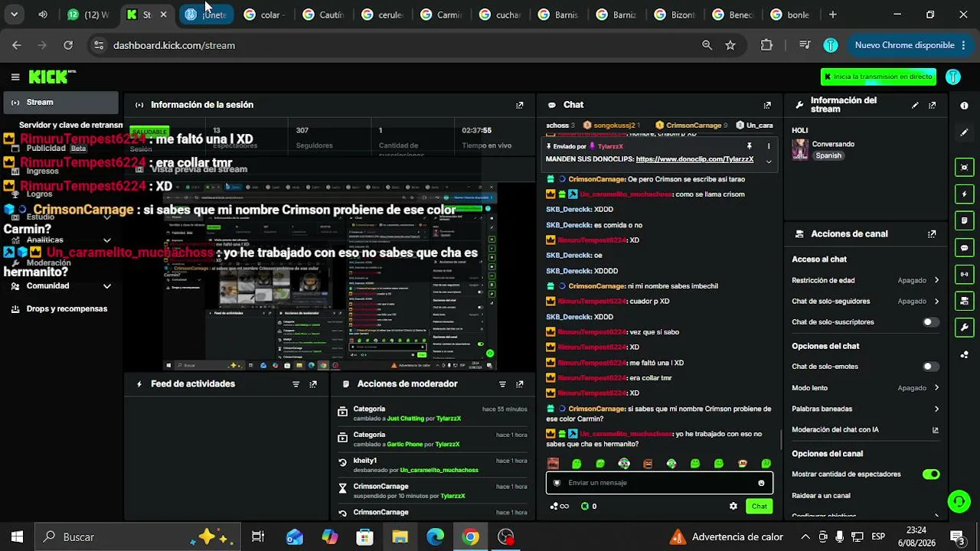Viewport: 980px width, 551px height.
Task: Edit stream info with the pencil icon
Action: 915,105
